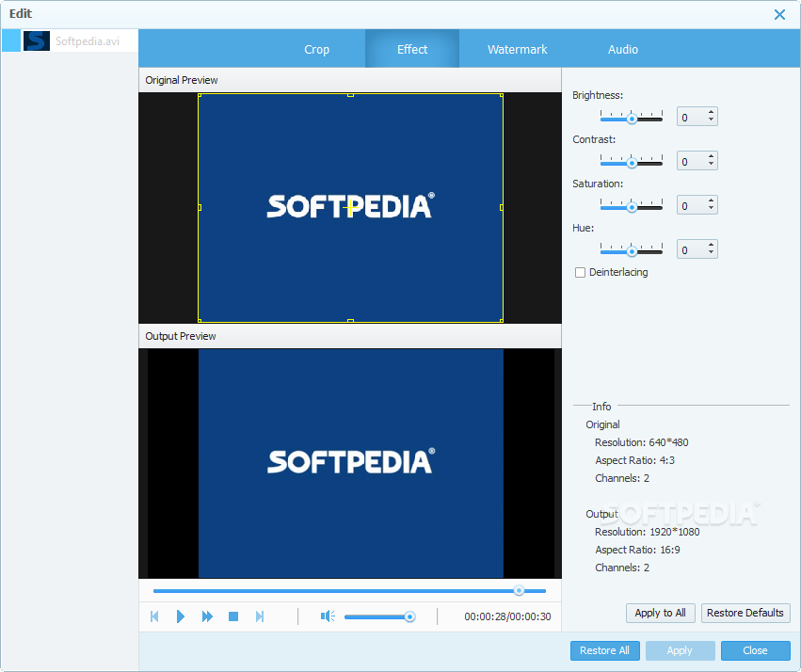Click the Hue slider handle
Image resolution: width=801 pixels, height=672 pixels.
click(632, 251)
